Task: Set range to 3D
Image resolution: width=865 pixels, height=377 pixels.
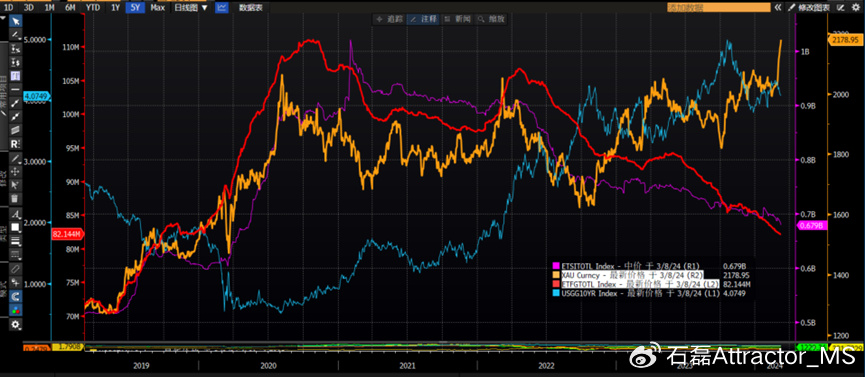Action: pyautogui.click(x=29, y=8)
